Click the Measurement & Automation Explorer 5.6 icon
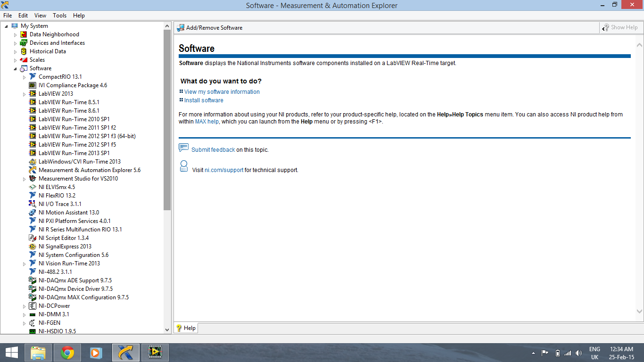Image resolution: width=644 pixels, height=362 pixels. (x=33, y=170)
